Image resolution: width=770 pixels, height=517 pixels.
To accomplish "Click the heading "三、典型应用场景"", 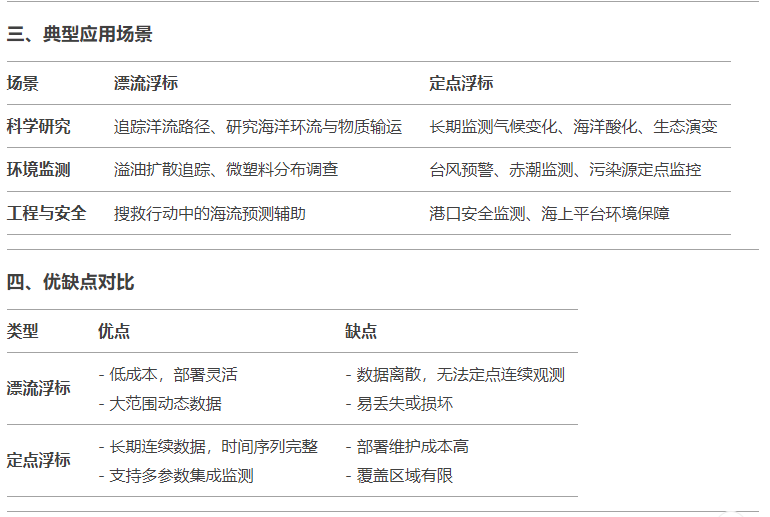I will tap(80, 35).
